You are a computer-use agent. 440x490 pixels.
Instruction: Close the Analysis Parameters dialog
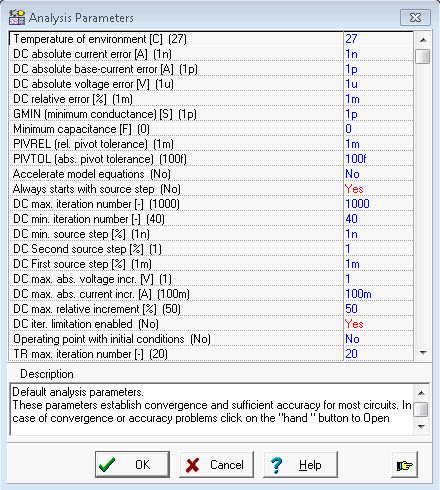click(415, 17)
